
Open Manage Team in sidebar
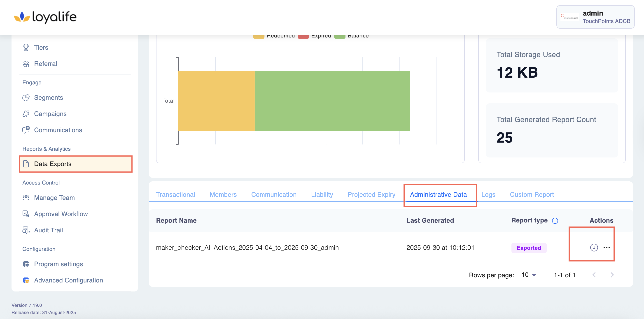click(54, 198)
